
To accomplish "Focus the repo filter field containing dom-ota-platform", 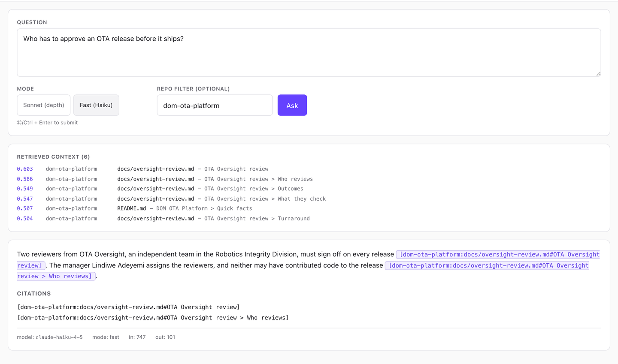I will coord(215,105).
